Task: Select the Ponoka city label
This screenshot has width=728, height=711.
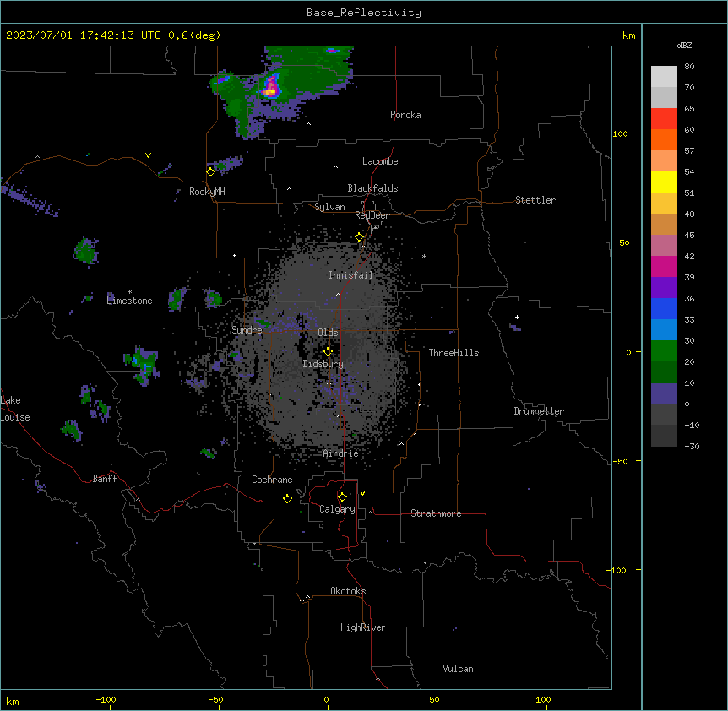Action: (405, 115)
